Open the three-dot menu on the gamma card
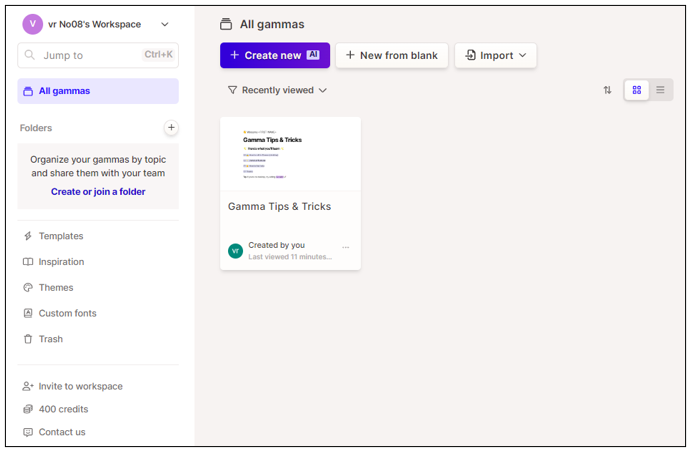 click(x=346, y=248)
